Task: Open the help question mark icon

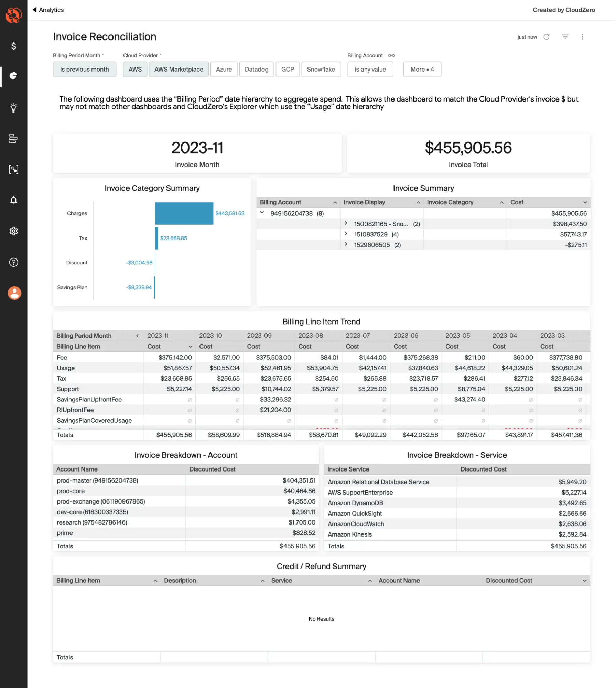Action: coord(13,262)
